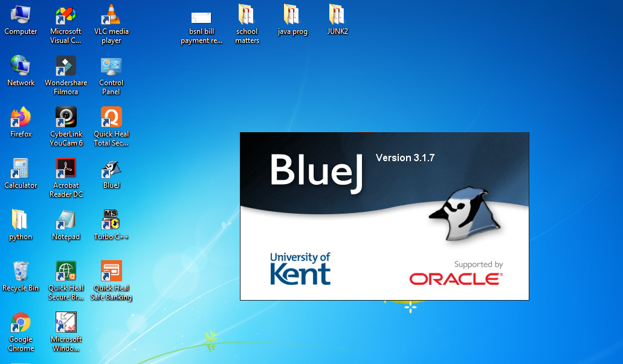Open the Control Panel

click(x=111, y=65)
